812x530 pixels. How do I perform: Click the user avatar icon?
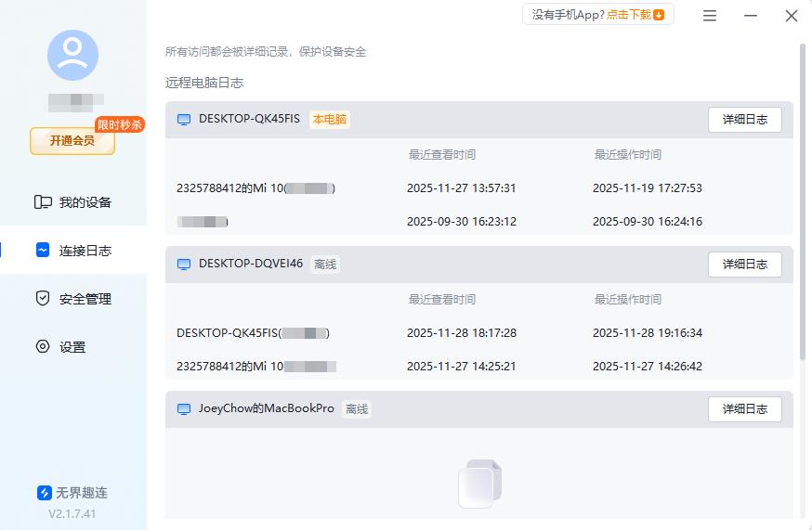click(x=72, y=55)
